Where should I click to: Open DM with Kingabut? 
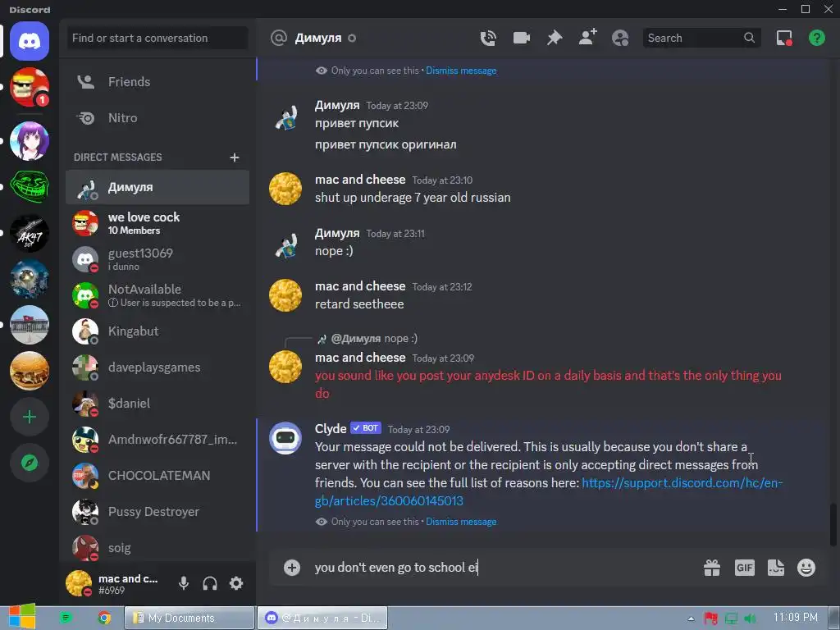pos(157,331)
